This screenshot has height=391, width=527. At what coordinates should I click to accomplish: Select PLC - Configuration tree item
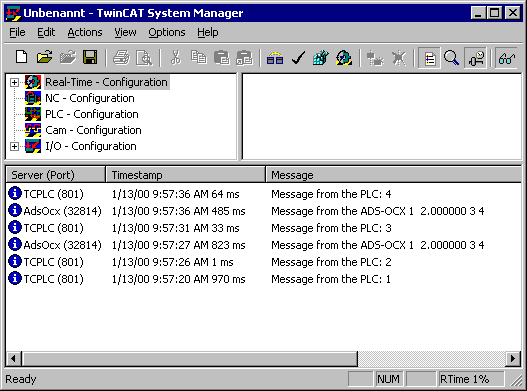[x=92, y=114]
